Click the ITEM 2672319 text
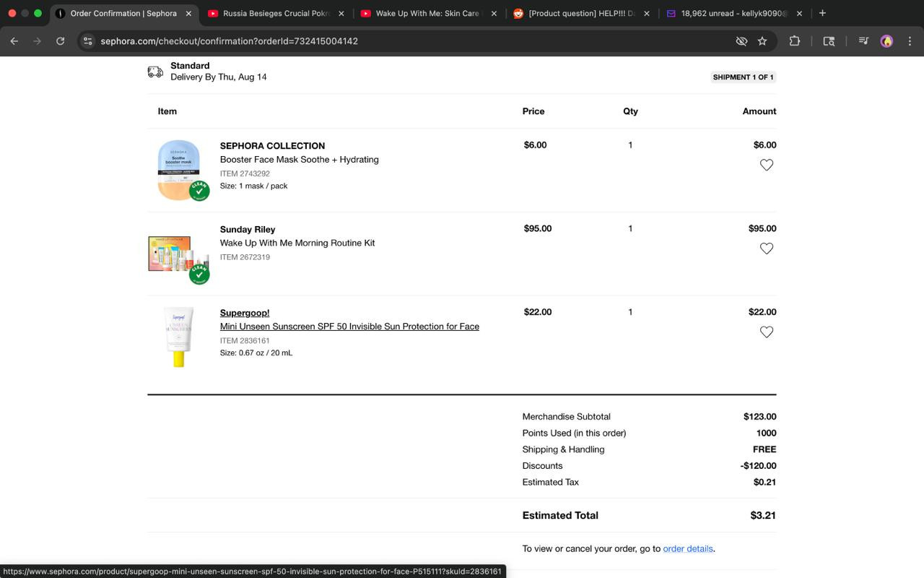Screen dimensions: 924x578 coord(245,257)
